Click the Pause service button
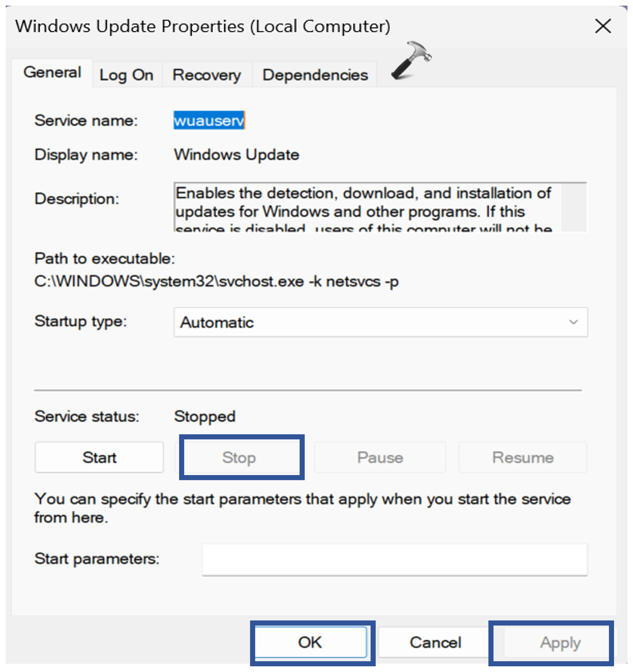Screen dimensions: 633x672 [380, 457]
